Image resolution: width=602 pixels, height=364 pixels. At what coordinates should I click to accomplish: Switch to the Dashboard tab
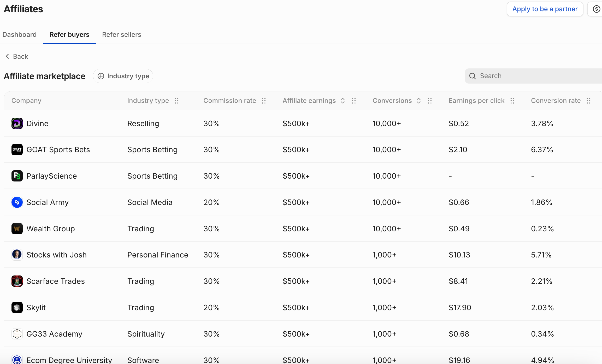[20, 34]
